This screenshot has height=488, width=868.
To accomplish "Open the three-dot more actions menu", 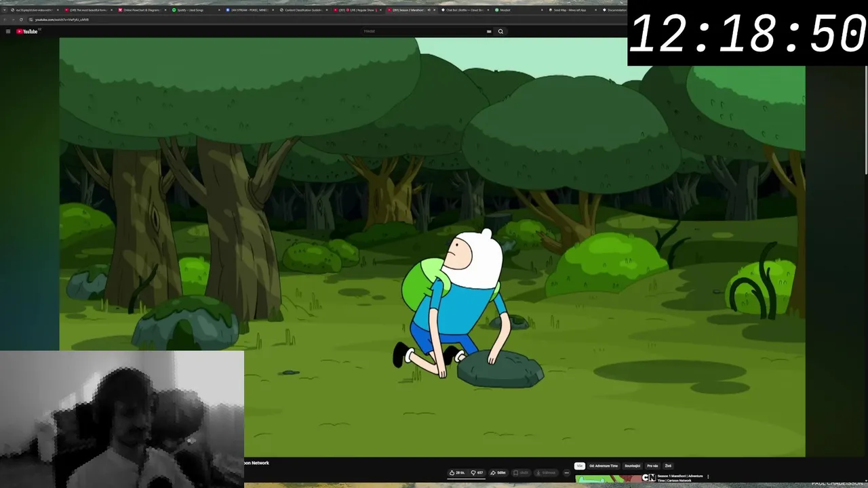I will click(566, 472).
